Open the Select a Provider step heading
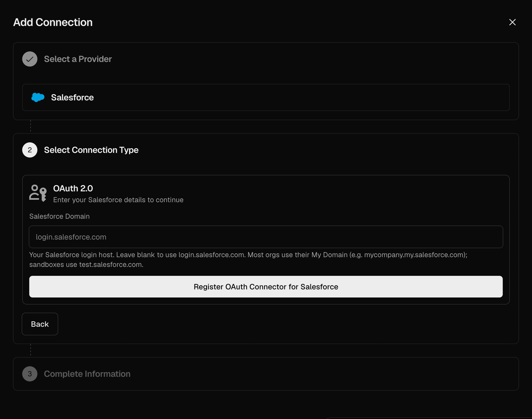The height and width of the screenshot is (419, 532). click(x=78, y=59)
